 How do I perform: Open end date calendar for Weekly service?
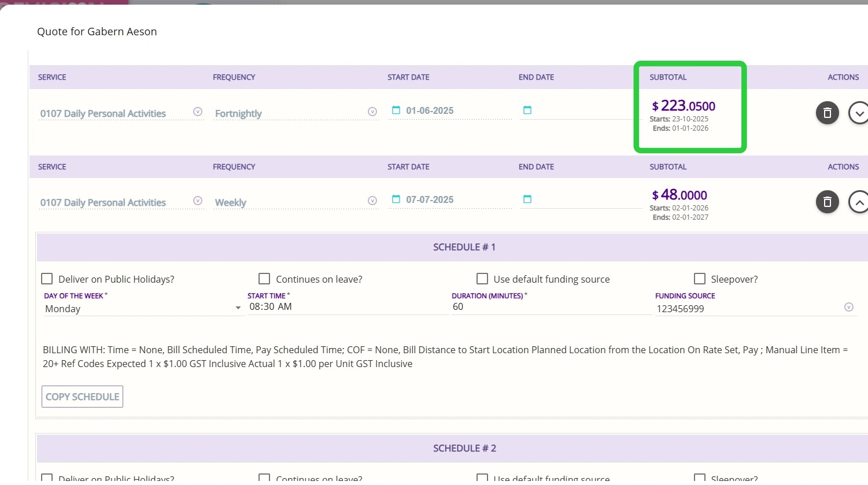tap(527, 199)
